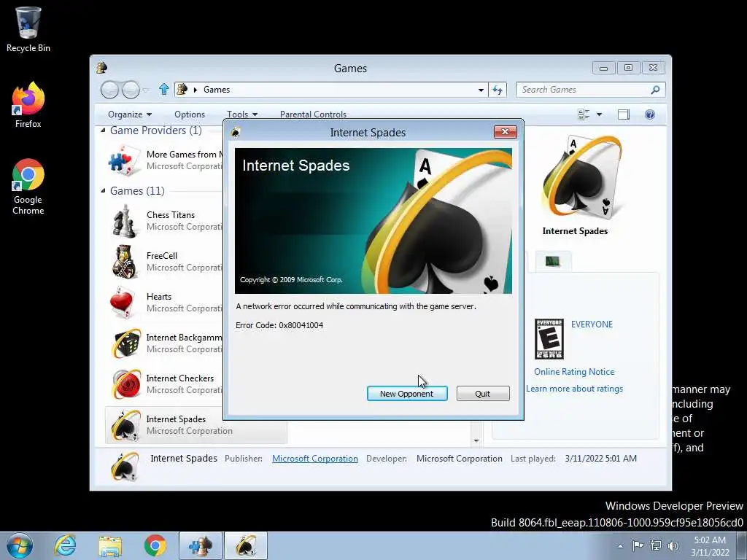Screen dimensions: 747x560
Task: Click the Microsoft Corporation publisher link
Action: pos(315,458)
